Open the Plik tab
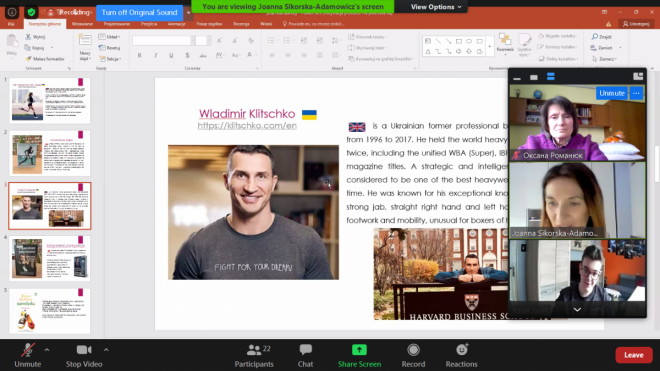The height and width of the screenshot is (371, 660). tap(11, 24)
